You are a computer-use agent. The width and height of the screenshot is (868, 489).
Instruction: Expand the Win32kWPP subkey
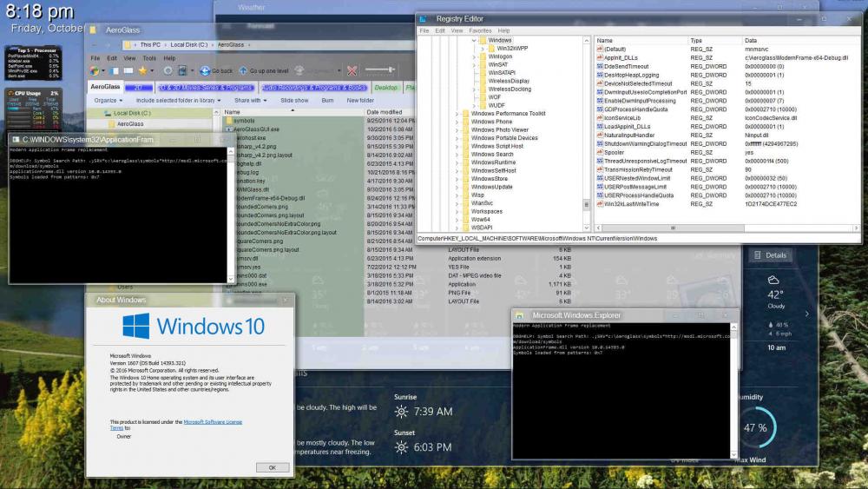(x=483, y=49)
